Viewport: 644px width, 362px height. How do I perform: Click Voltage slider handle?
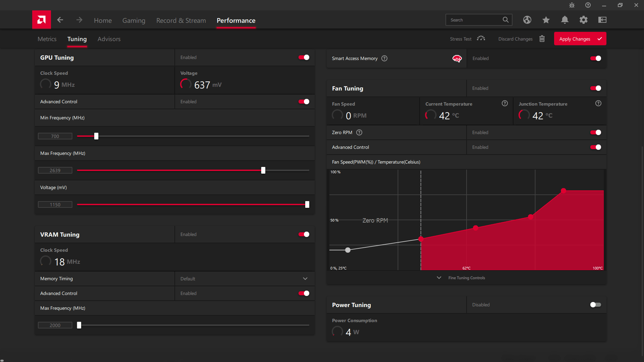[307, 204]
